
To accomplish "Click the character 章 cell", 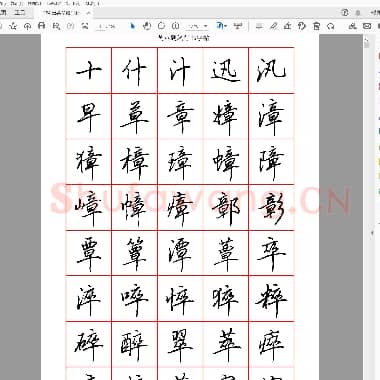I will [180, 116].
